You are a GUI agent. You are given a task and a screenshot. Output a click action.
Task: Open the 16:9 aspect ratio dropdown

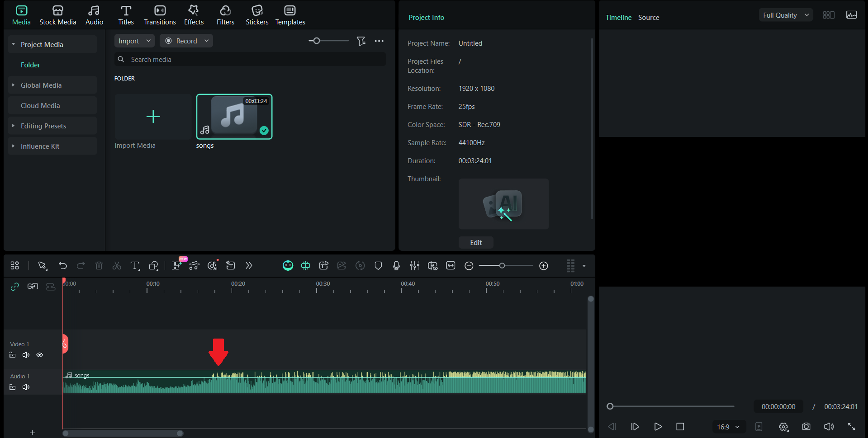(729, 426)
